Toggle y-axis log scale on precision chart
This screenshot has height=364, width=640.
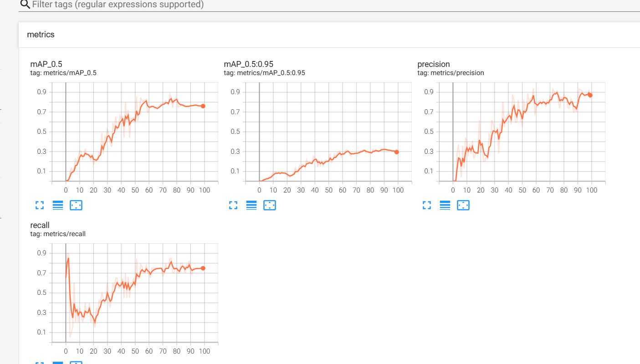445,205
